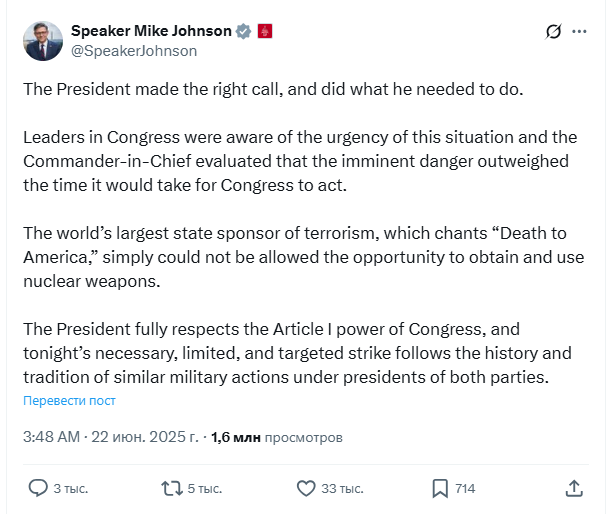Open the 1,6 млн просмотров view count
The height and width of the screenshot is (514, 607).
point(277,437)
